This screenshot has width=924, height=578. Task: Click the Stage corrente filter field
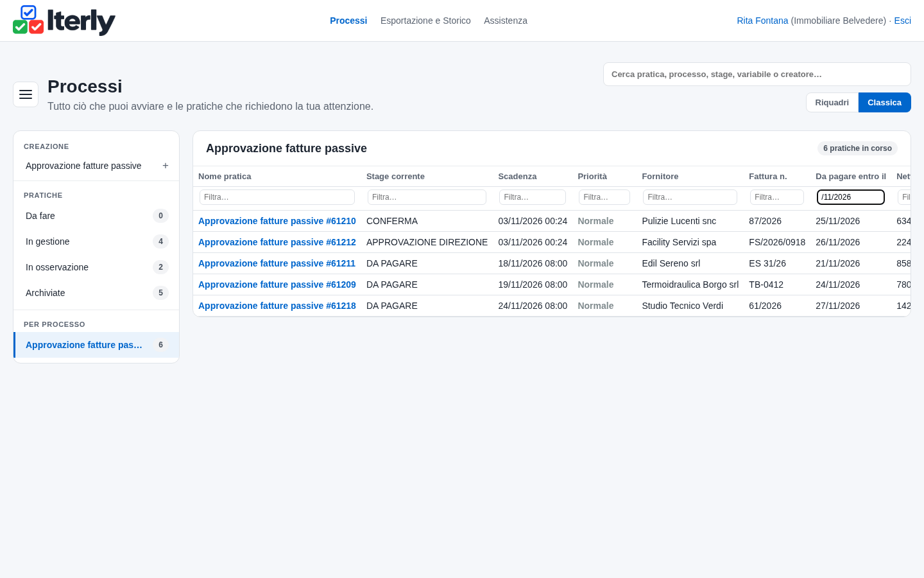click(427, 197)
